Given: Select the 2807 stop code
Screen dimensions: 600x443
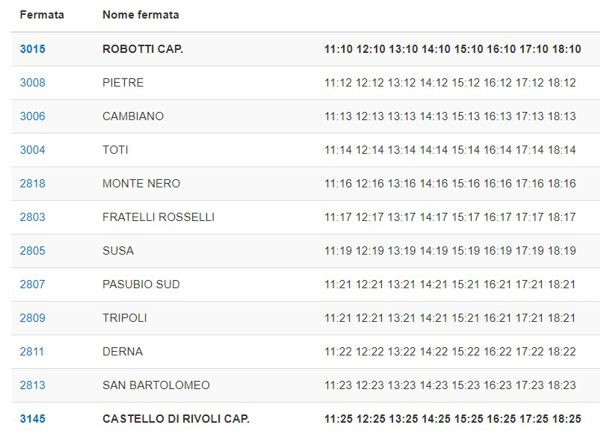Looking at the screenshot, I should coord(32,285).
